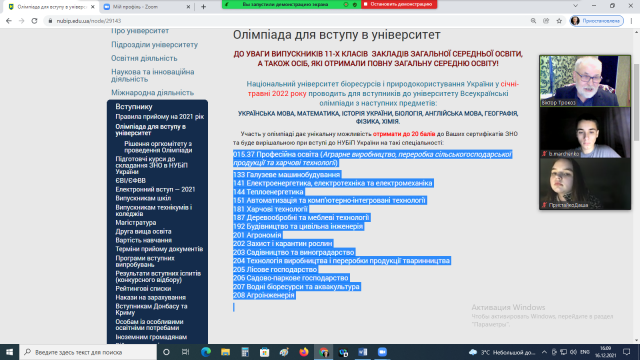Open Вступникам Донбасу та Криму link
This screenshot has height=360, width=640.
(151, 309)
